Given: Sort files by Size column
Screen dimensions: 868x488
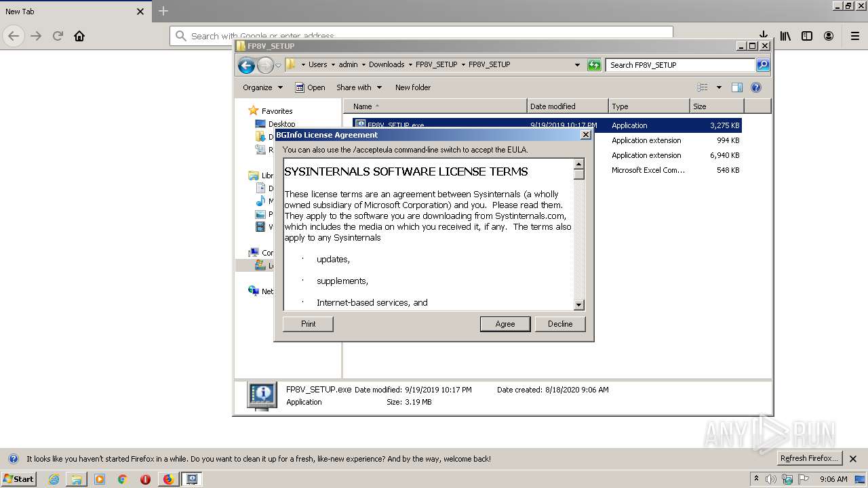Looking at the screenshot, I should pyautogui.click(x=717, y=106).
